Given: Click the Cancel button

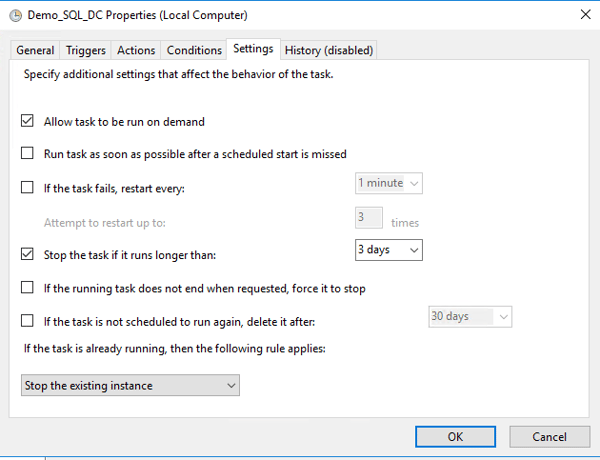Looking at the screenshot, I should click(x=549, y=437).
